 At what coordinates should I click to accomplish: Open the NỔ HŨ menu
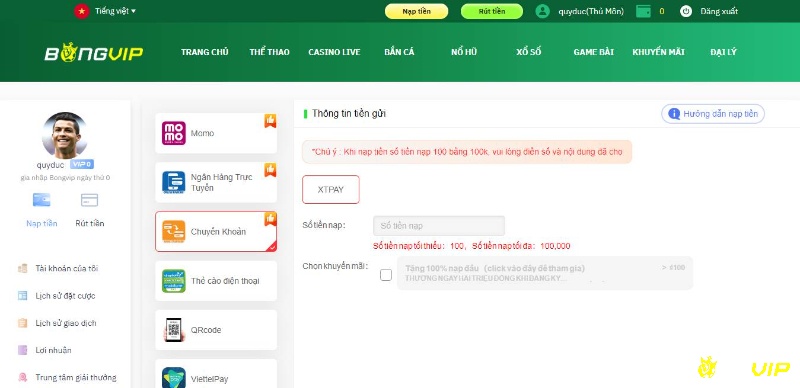[464, 52]
